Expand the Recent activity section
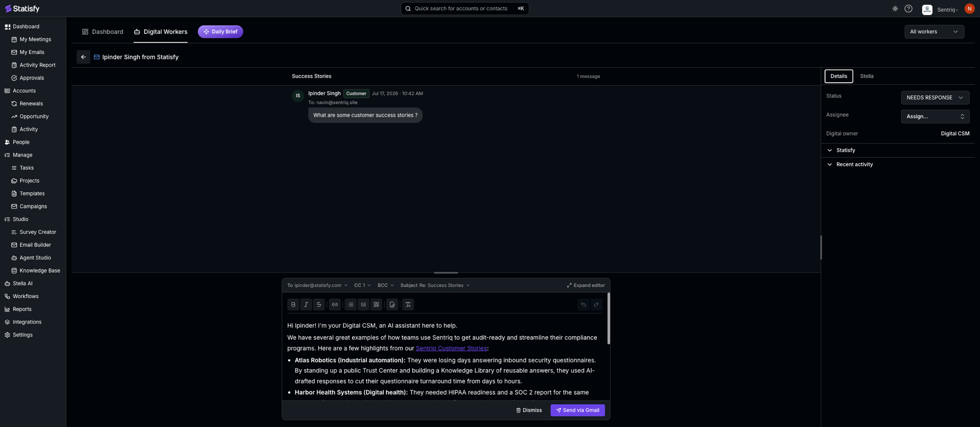 [x=898, y=164]
